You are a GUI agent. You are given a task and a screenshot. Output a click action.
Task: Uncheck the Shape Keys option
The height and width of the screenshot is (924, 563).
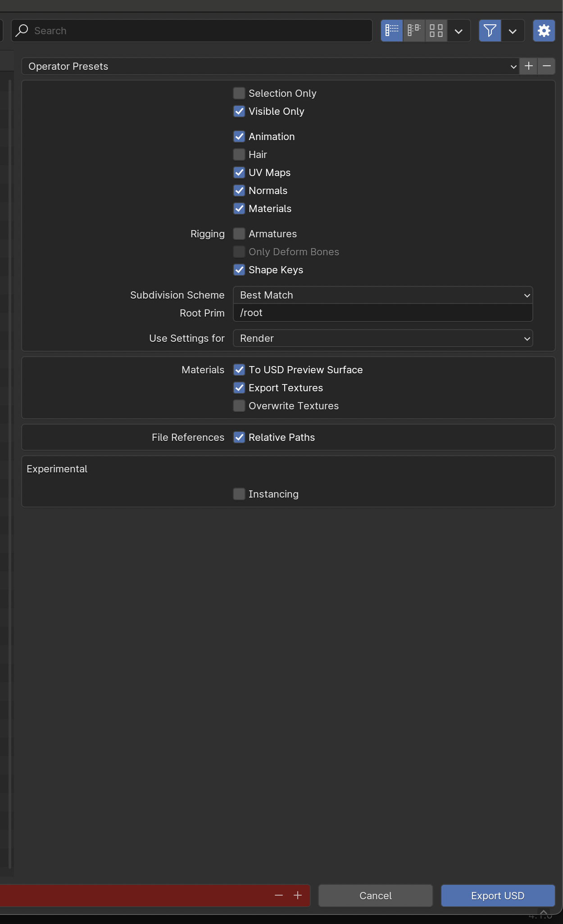point(239,270)
